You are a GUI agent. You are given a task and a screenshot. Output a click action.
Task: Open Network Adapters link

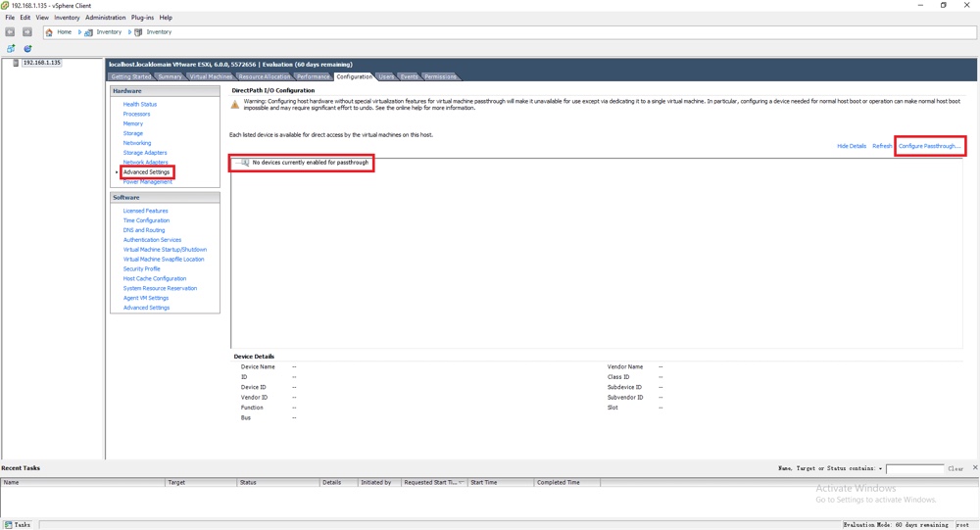tap(145, 162)
